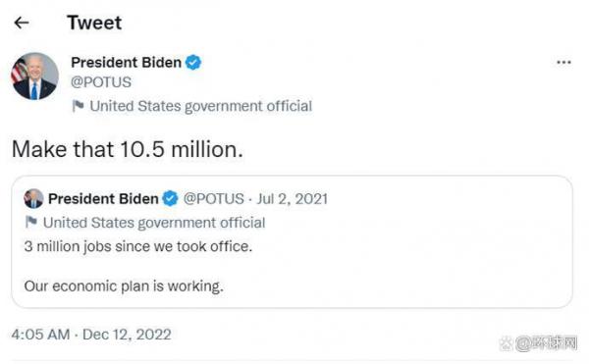Image resolution: width=589 pixels, height=364 pixels.
Task: Click the tweet text Make that 10.5 million
Action: (128, 149)
